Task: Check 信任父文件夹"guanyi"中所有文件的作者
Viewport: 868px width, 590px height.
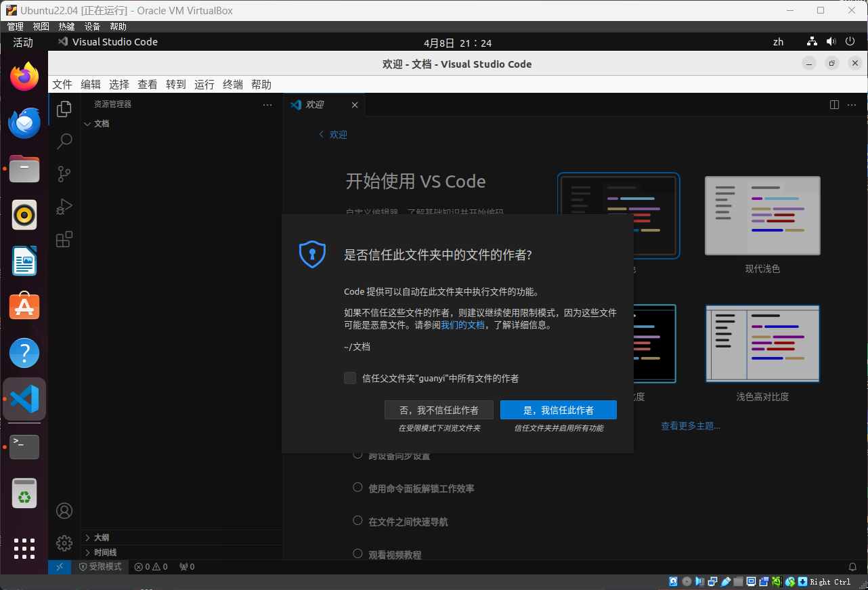Action: pos(350,378)
